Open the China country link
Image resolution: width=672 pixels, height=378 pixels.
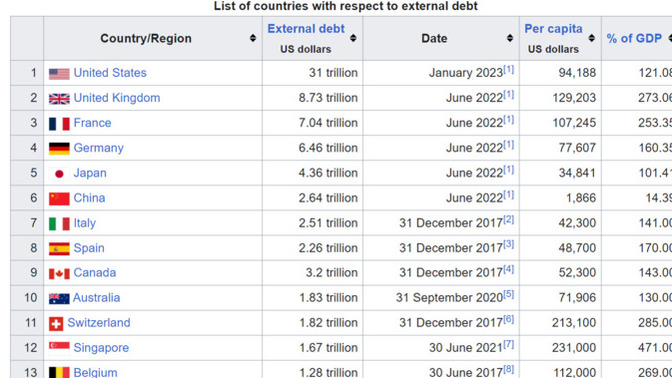pos(89,198)
